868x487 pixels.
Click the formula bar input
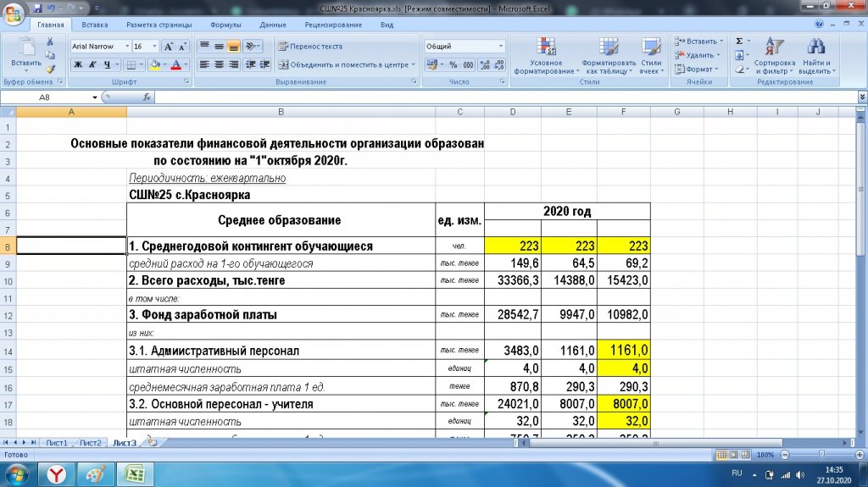(x=506, y=97)
